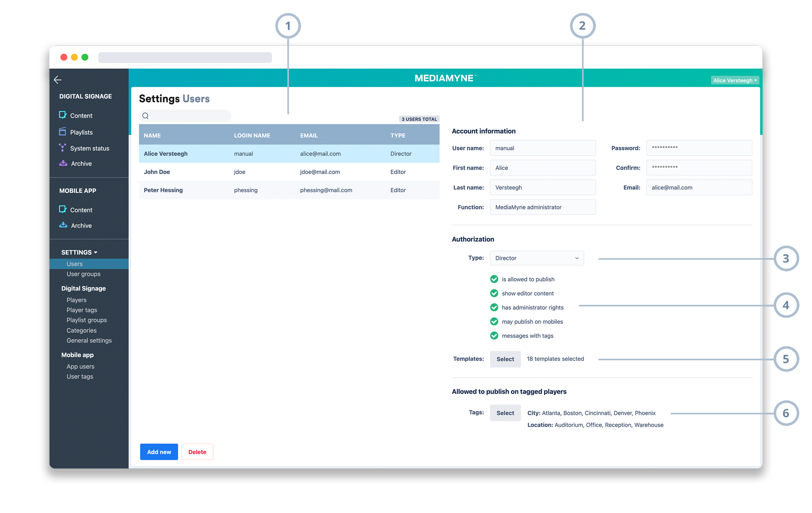
Task: Click the Playlists icon
Action: pos(63,132)
